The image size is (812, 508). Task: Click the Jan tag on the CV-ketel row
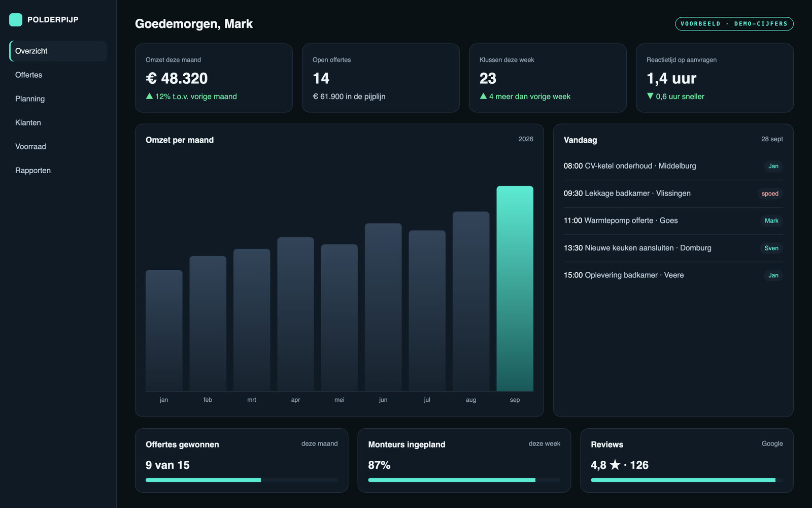click(x=773, y=166)
